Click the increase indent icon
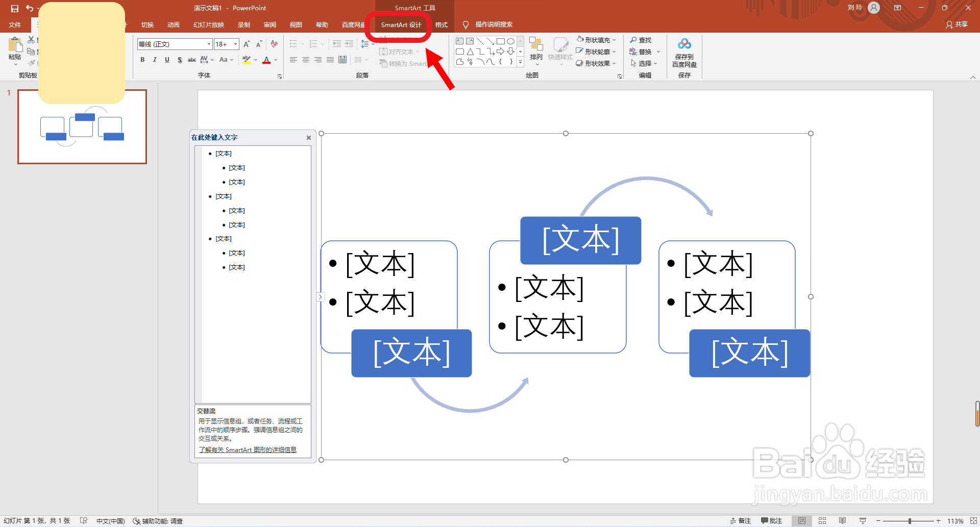Image resolution: width=980 pixels, height=527 pixels. 349,44
